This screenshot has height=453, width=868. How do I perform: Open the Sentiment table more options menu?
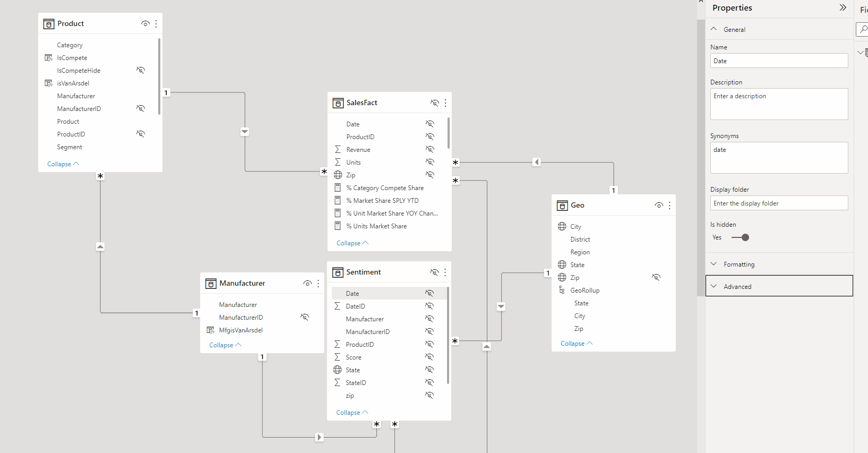point(445,272)
